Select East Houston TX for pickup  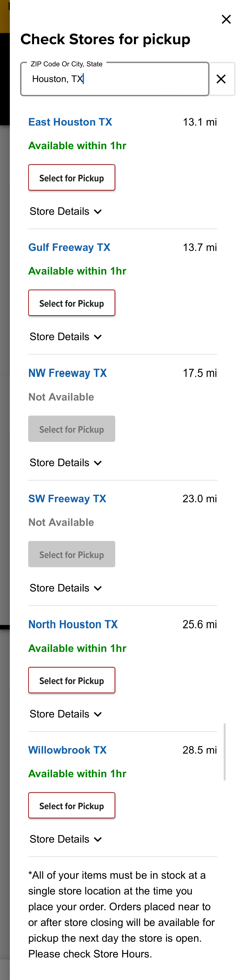pyautogui.click(x=72, y=177)
